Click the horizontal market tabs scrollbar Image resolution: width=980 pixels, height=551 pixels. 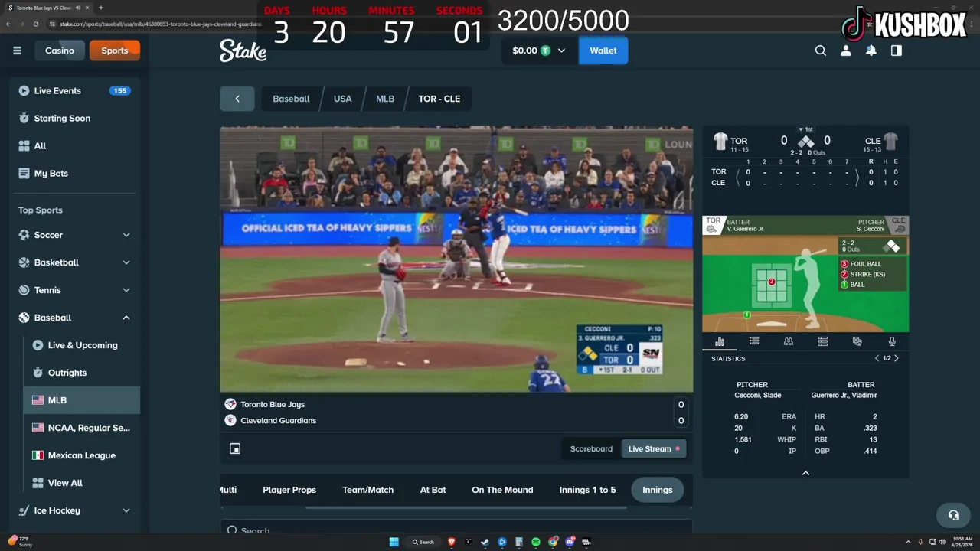coord(467,507)
